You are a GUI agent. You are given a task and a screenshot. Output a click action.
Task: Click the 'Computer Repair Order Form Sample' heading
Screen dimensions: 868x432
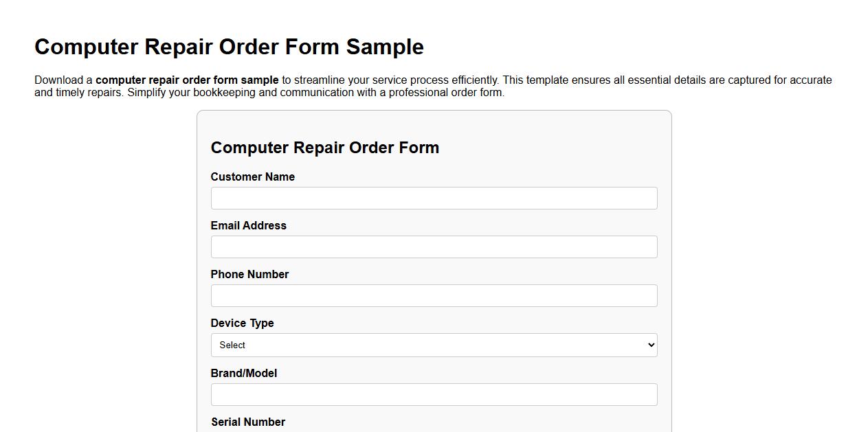[x=229, y=47]
